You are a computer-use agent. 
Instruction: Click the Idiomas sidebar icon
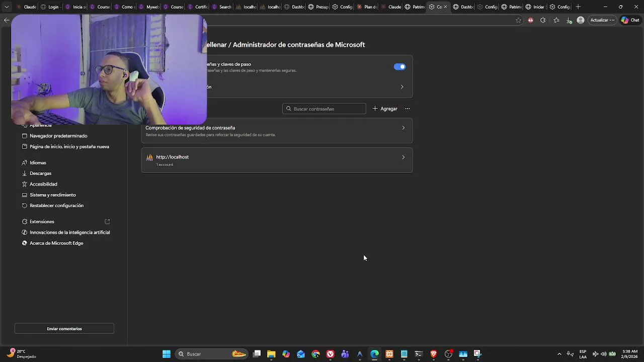point(25,163)
